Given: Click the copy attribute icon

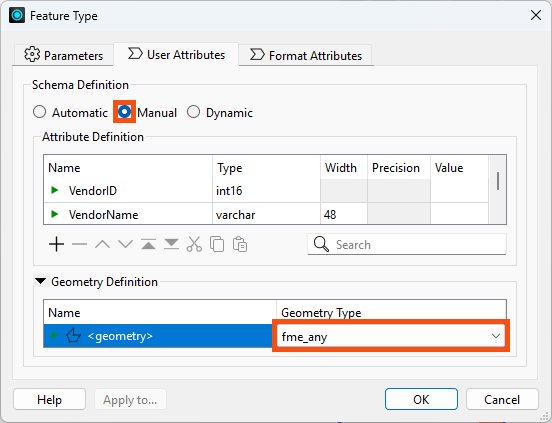Looking at the screenshot, I should click(217, 244).
